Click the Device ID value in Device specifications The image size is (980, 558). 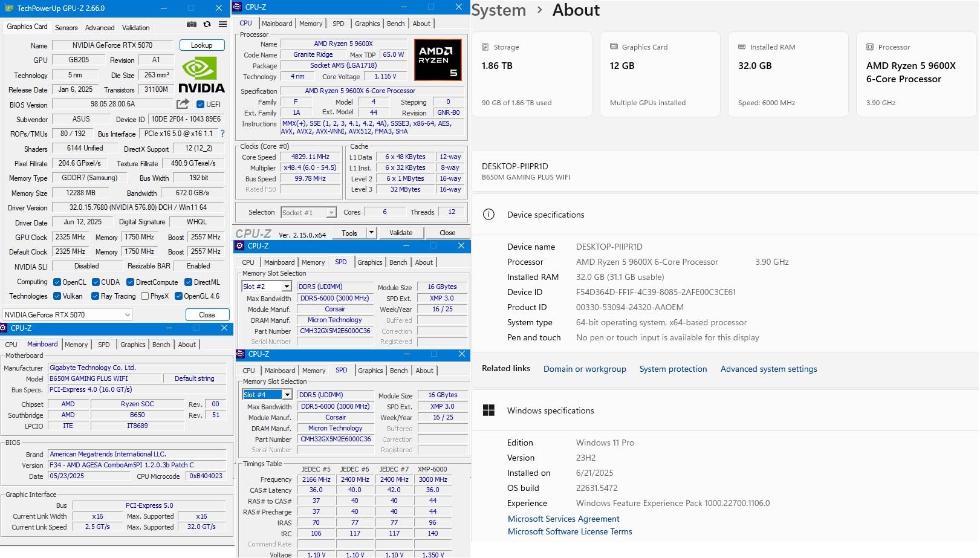656,292
